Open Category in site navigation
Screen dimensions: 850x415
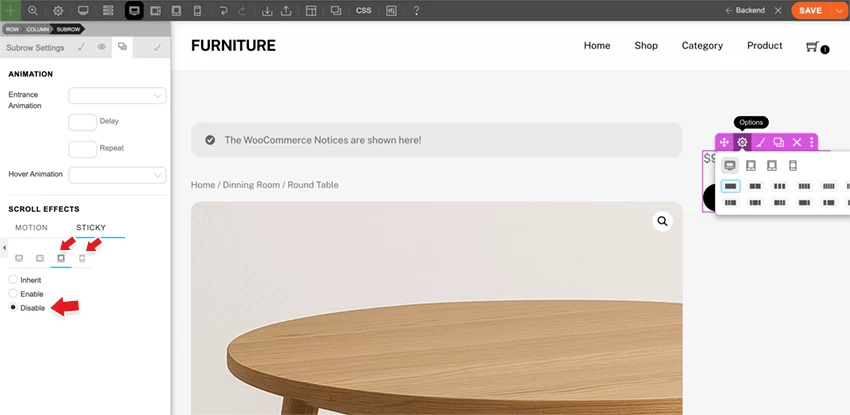(702, 46)
